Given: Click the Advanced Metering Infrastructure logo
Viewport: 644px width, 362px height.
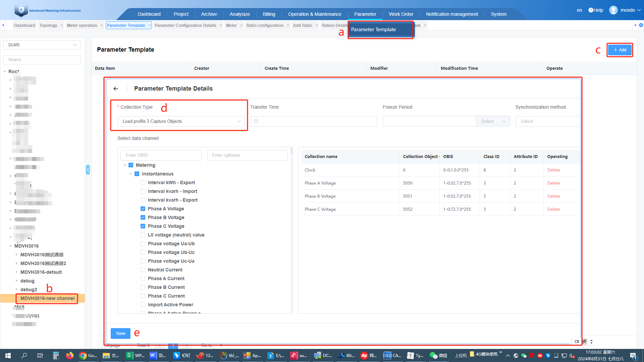Looking at the screenshot, I should [47, 10].
